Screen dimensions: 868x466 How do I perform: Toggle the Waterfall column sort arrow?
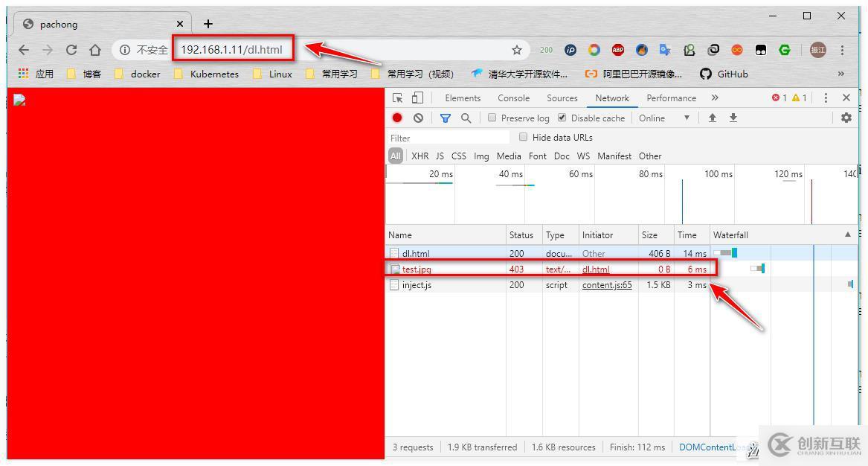coord(847,235)
